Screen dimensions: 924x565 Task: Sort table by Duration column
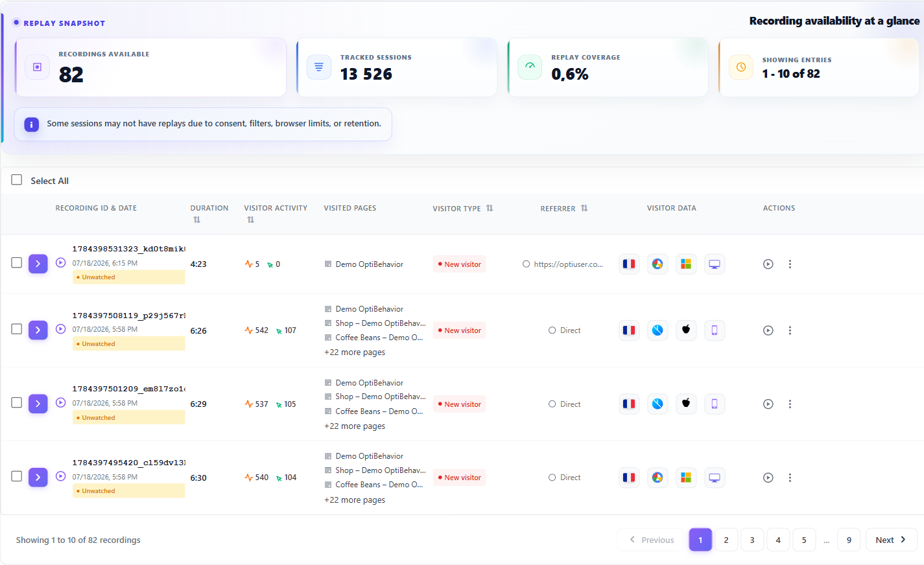coord(196,220)
